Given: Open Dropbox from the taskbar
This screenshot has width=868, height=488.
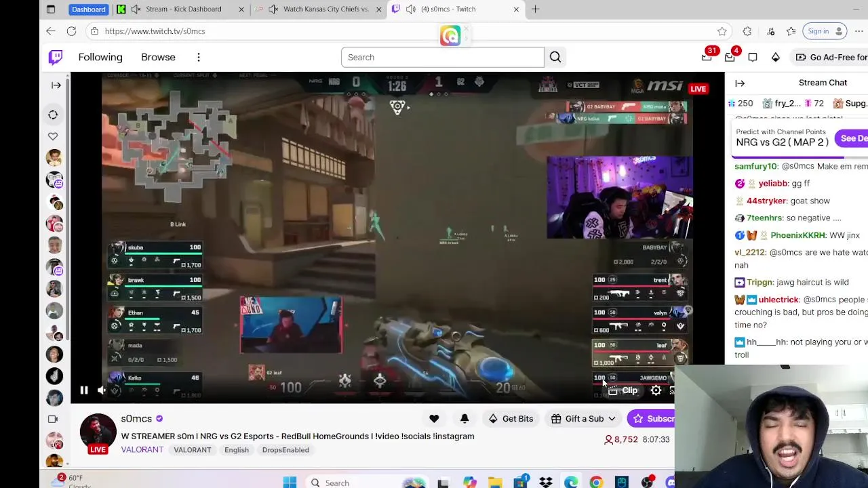Looking at the screenshot, I should click(x=546, y=483).
